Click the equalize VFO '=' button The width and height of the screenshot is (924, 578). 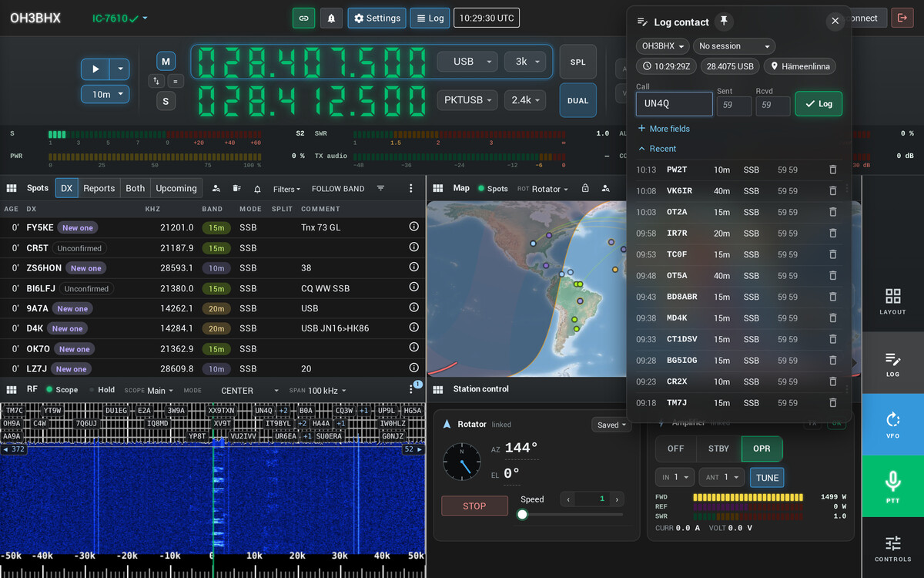pos(176,80)
